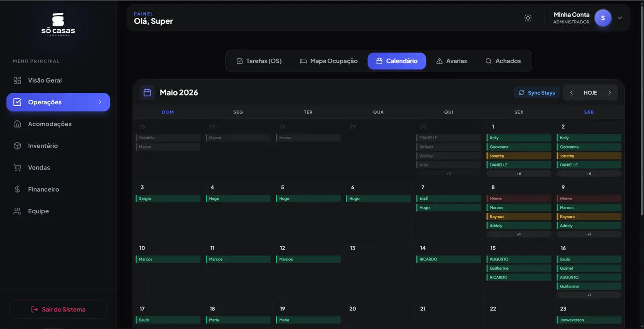Click the Achados magnifier icon
The image size is (644, 329).
489,61
